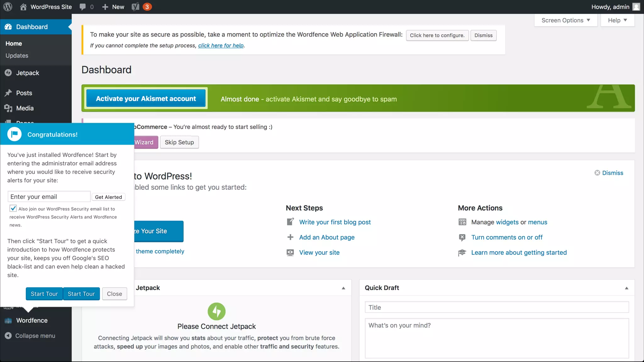The width and height of the screenshot is (644, 362).
Task: Open the Posts menu item
Action: pyautogui.click(x=24, y=93)
